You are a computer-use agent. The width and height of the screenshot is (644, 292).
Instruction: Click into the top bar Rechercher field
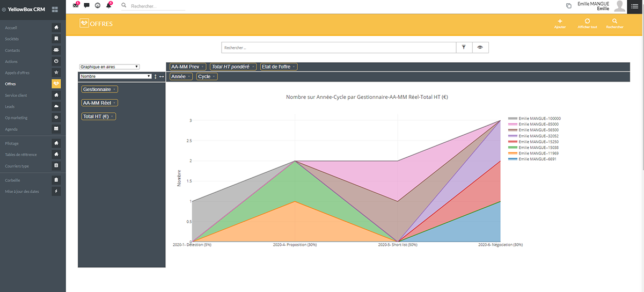(158, 6)
